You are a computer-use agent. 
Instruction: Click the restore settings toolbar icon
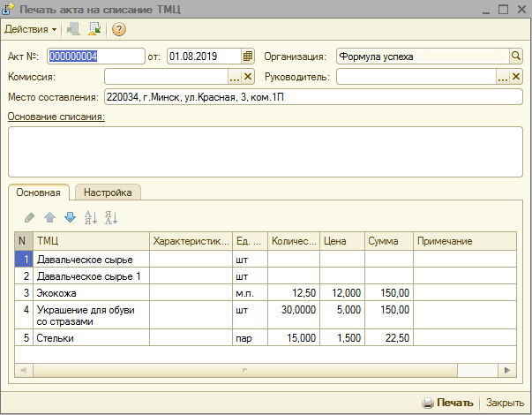[x=73, y=29]
